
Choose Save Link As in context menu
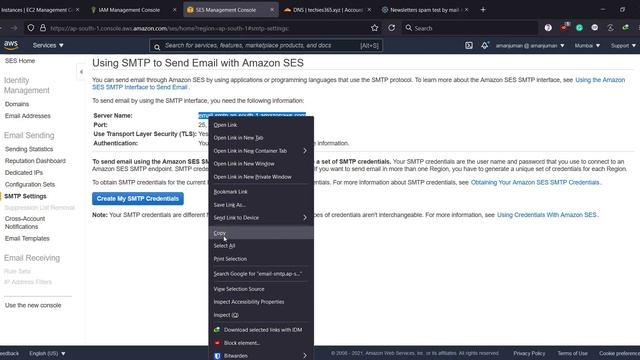[x=261, y=204]
